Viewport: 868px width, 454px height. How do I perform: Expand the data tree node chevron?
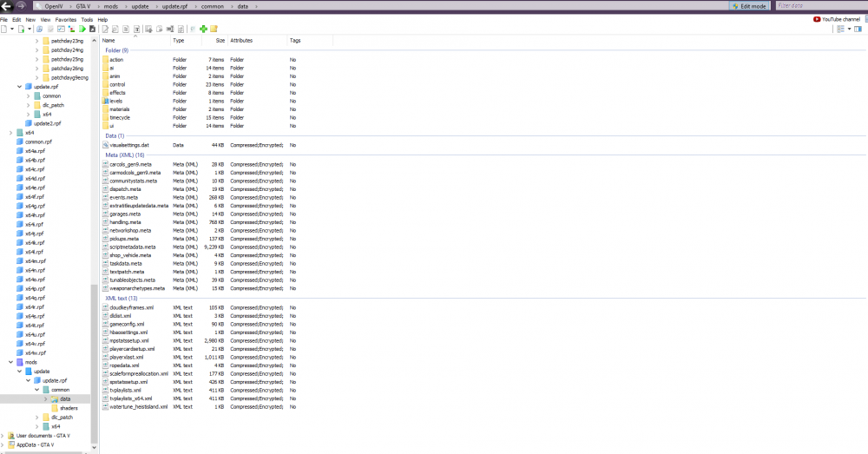click(x=46, y=398)
